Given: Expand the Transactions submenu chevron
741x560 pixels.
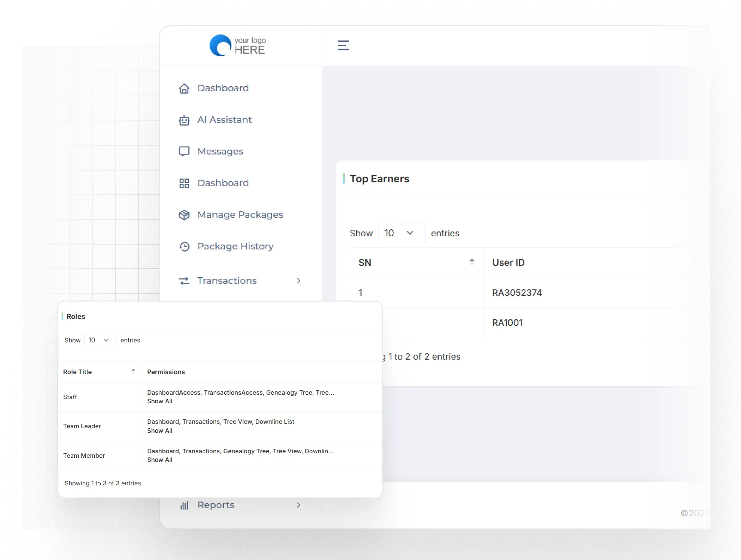Looking at the screenshot, I should coord(299,281).
